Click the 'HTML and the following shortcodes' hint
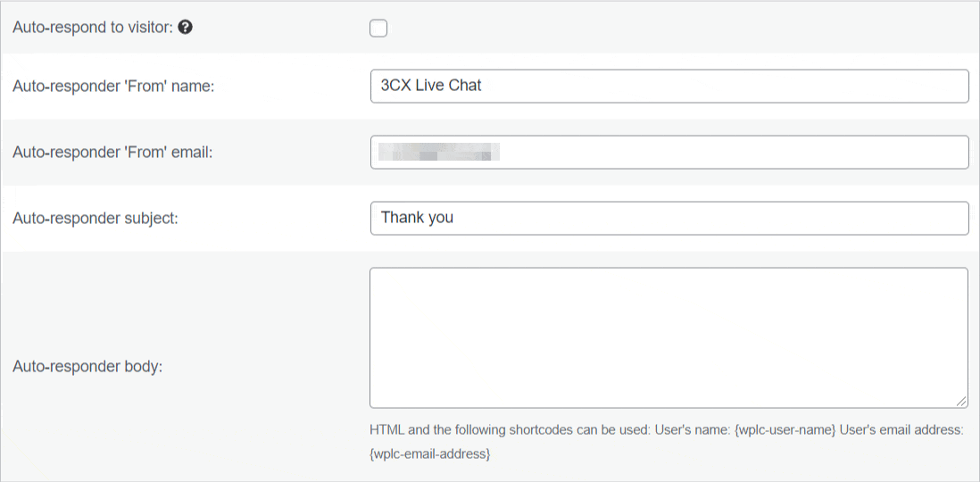The width and height of the screenshot is (980, 482). pyautogui.click(x=510, y=430)
